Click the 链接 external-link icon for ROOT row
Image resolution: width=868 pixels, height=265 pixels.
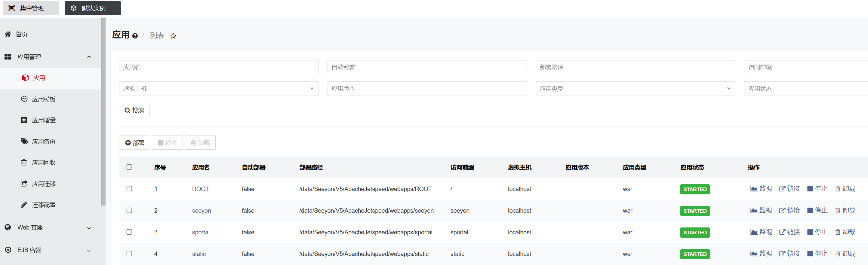(782, 189)
